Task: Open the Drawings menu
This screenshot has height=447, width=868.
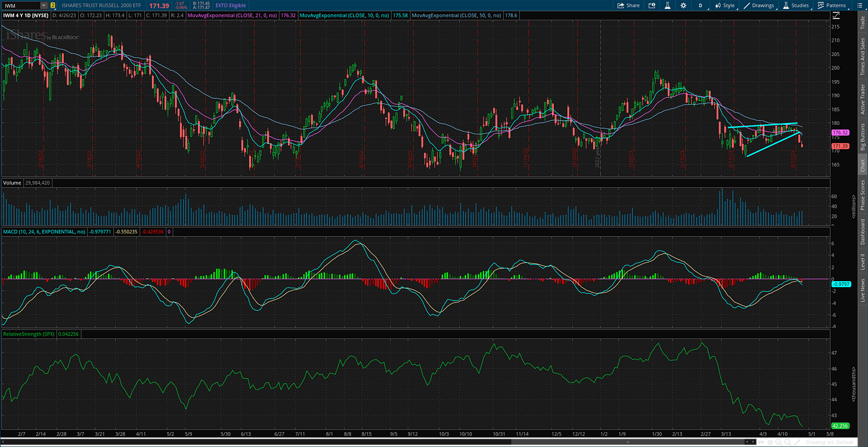Action: [x=759, y=5]
